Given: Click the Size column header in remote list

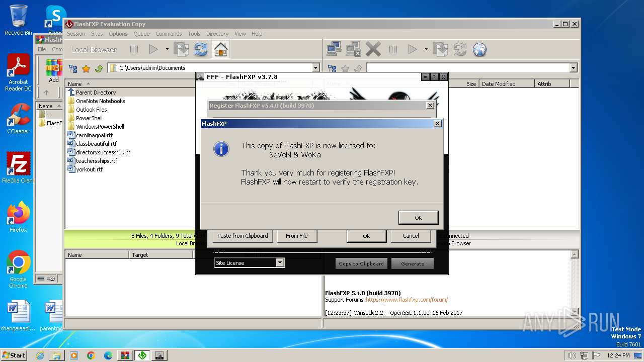Looking at the screenshot, I should coord(471,84).
